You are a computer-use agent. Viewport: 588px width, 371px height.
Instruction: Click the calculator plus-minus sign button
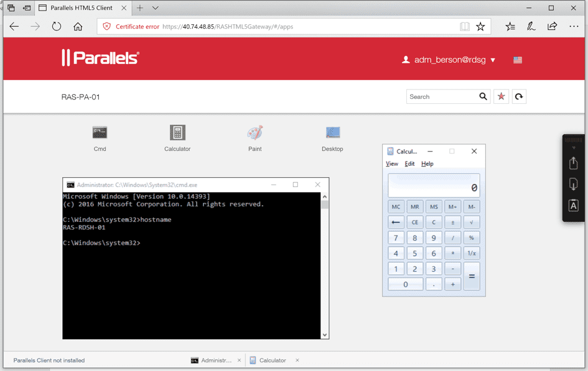(x=452, y=222)
